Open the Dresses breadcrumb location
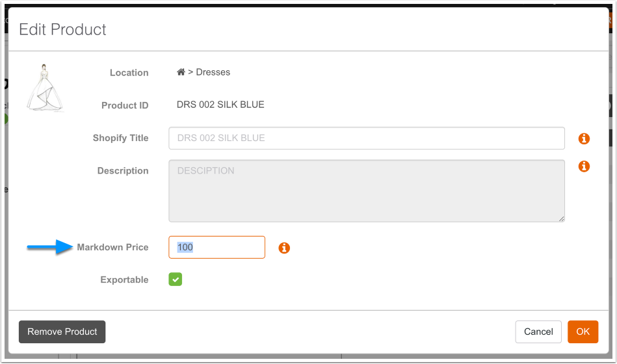This screenshot has height=364, width=617. tap(213, 72)
